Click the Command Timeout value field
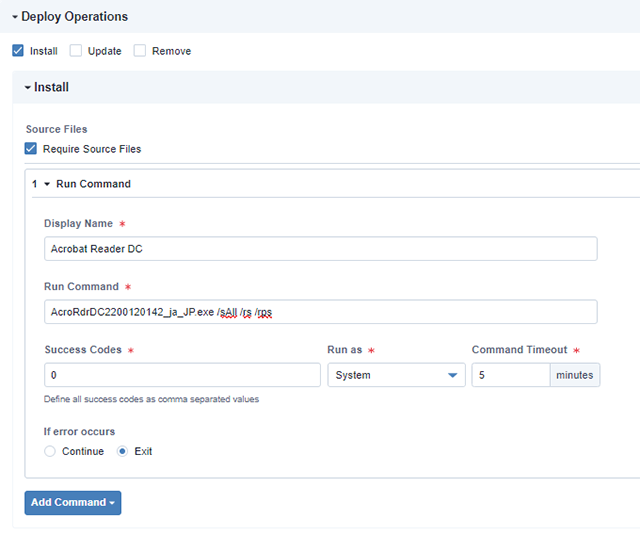This screenshot has height=535, width=640. click(510, 375)
